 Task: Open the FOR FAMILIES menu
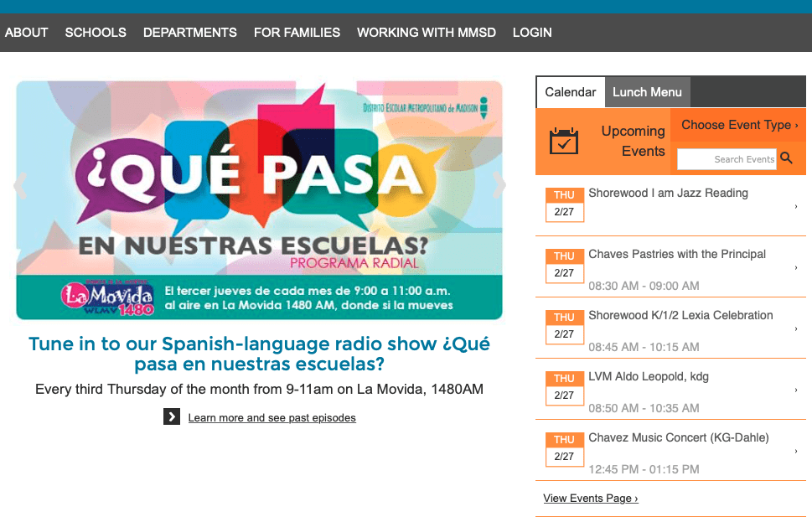pyautogui.click(x=297, y=33)
